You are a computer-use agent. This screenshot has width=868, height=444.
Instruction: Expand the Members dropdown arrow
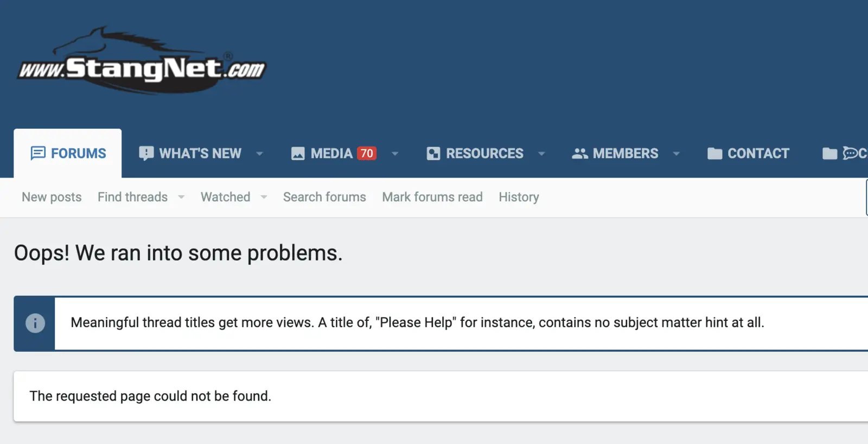click(676, 154)
